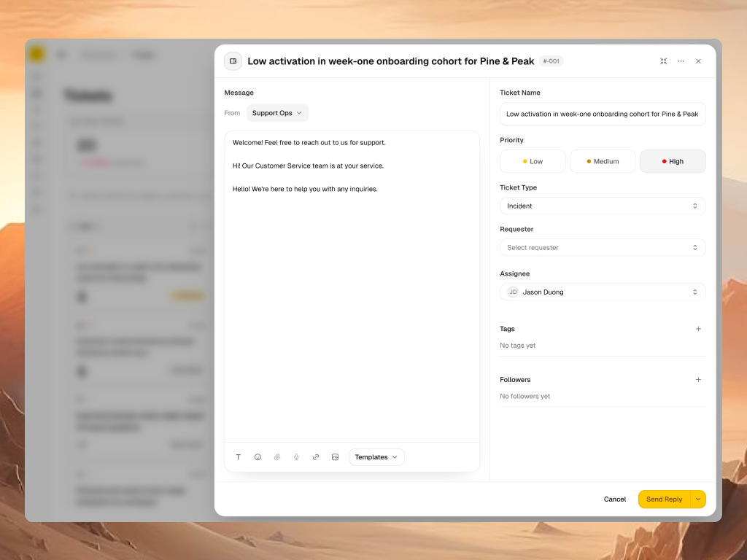This screenshot has width=747, height=560.
Task: Change assignee Jason Duong dropdown
Action: click(x=603, y=292)
